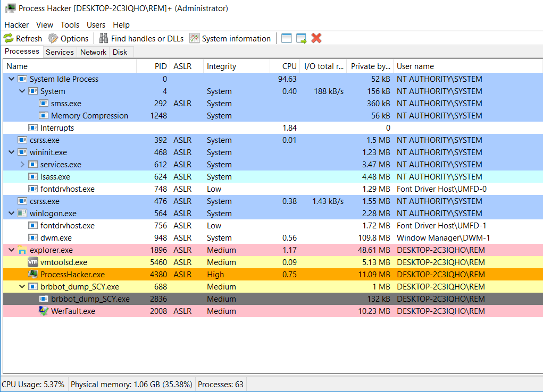Screen dimensions: 543x392
Task: Click the red X terminate icon in toolbar
Action: click(316, 38)
